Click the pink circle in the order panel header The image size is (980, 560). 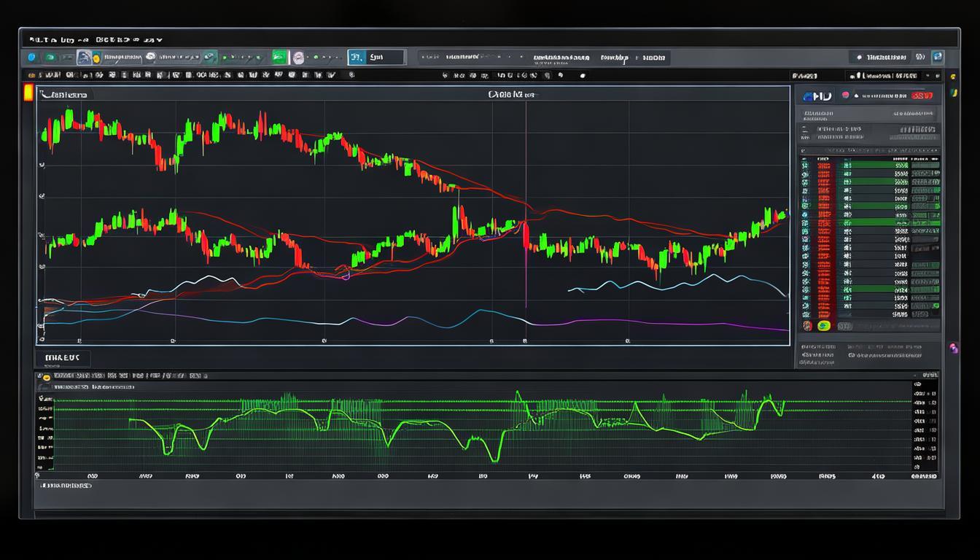click(846, 95)
